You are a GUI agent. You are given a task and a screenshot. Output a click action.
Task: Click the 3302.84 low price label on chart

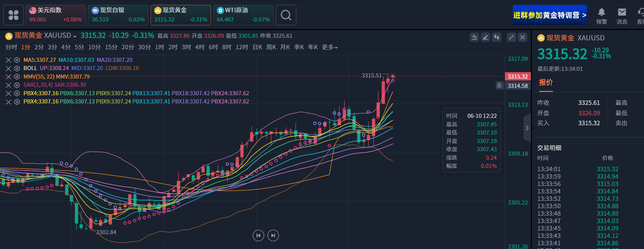click(106, 232)
